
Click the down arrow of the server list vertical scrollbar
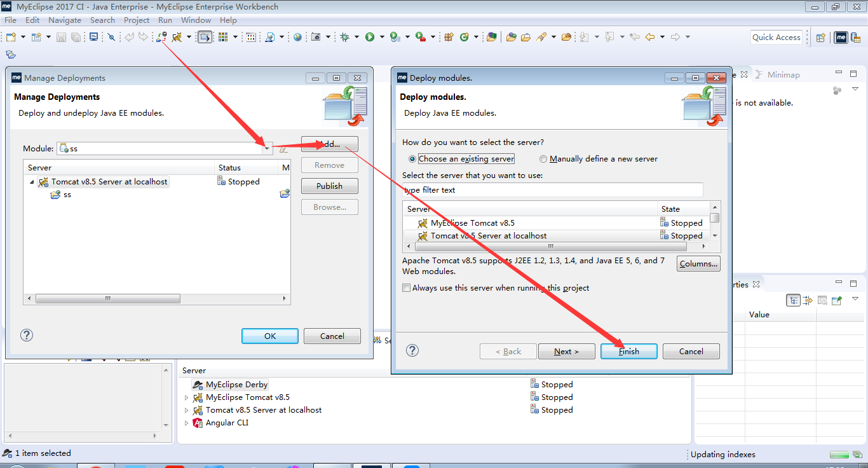[715, 235]
